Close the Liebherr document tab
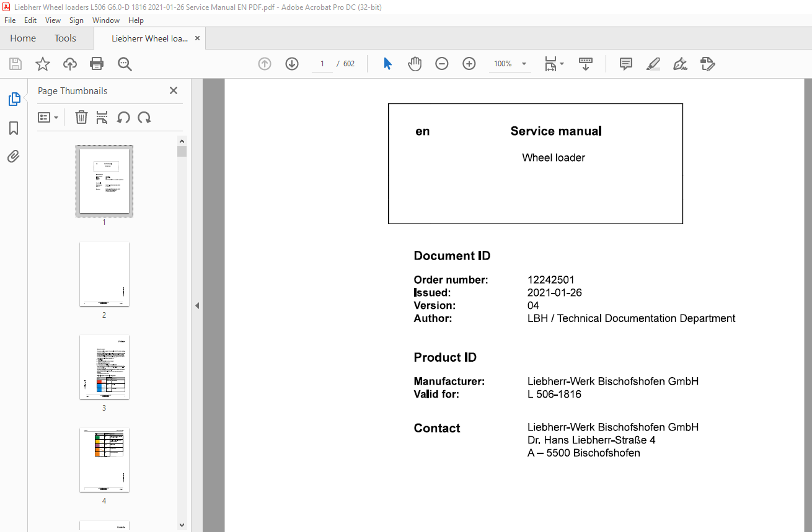The image size is (812, 532). [197, 38]
